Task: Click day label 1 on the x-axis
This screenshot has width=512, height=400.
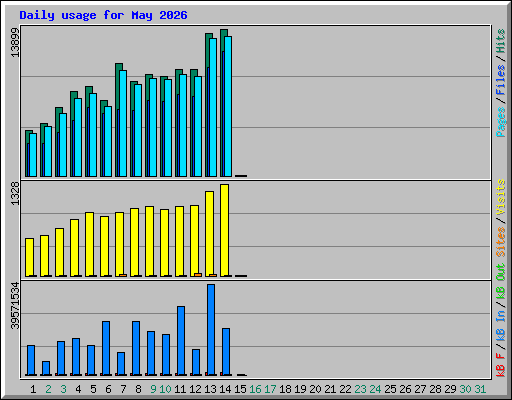Action: (33, 389)
